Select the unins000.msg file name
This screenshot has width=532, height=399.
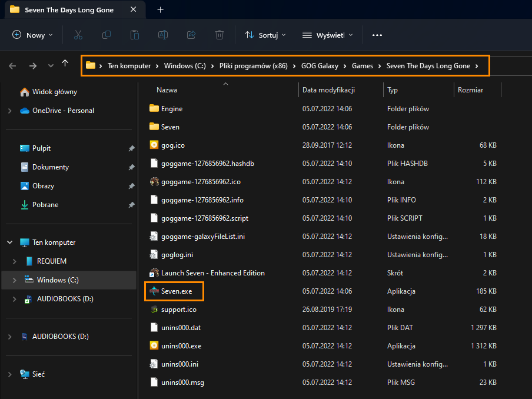click(x=182, y=383)
